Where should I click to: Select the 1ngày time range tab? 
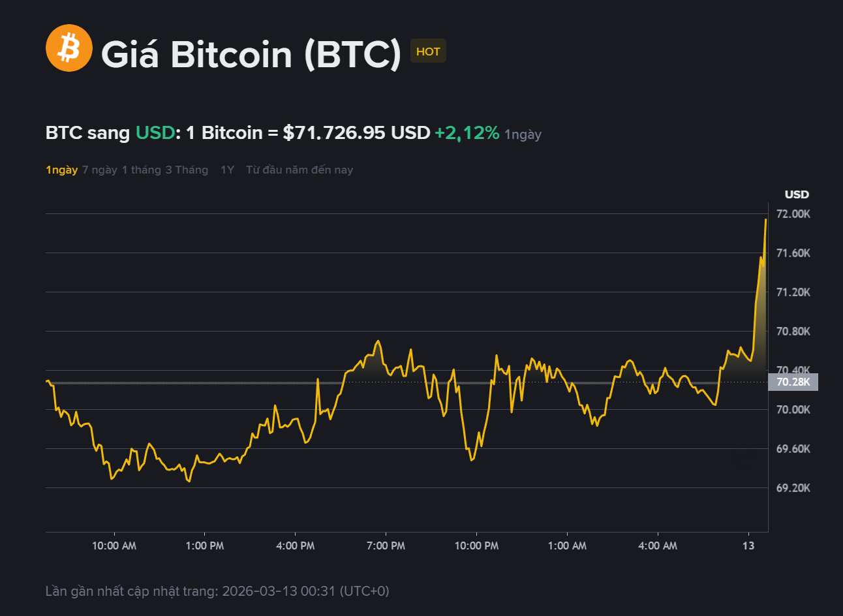point(61,169)
